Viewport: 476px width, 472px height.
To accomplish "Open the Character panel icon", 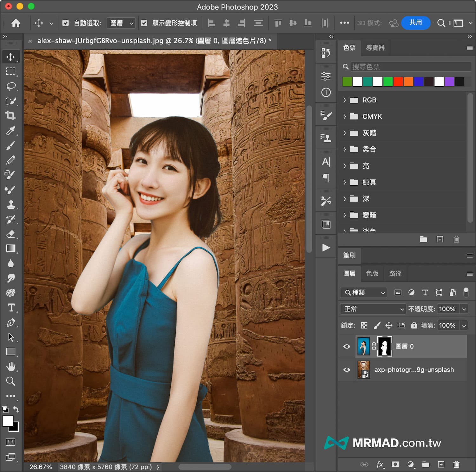I will [x=326, y=162].
